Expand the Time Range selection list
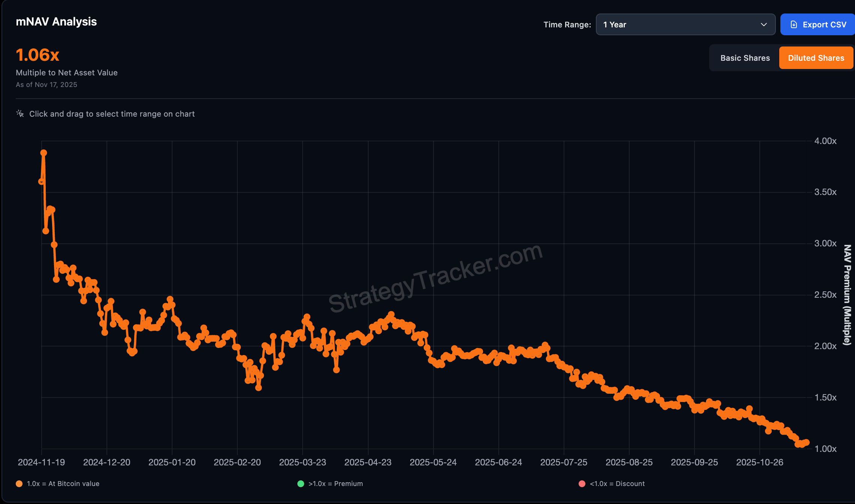Viewport: 855px width, 504px height. [685, 24]
